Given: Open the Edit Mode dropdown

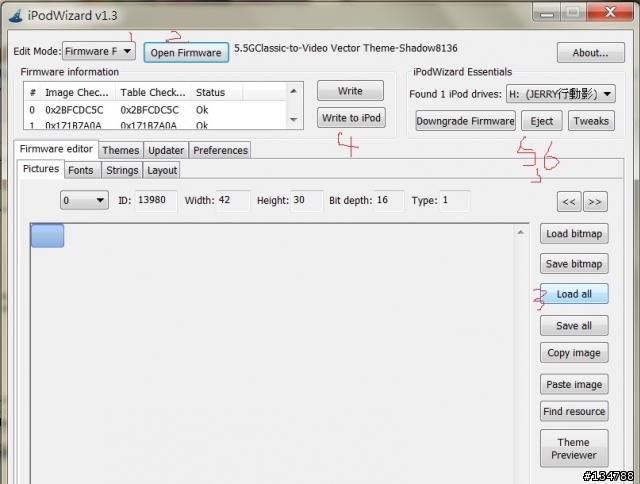Looking at the screenshot, I should 99,51.
